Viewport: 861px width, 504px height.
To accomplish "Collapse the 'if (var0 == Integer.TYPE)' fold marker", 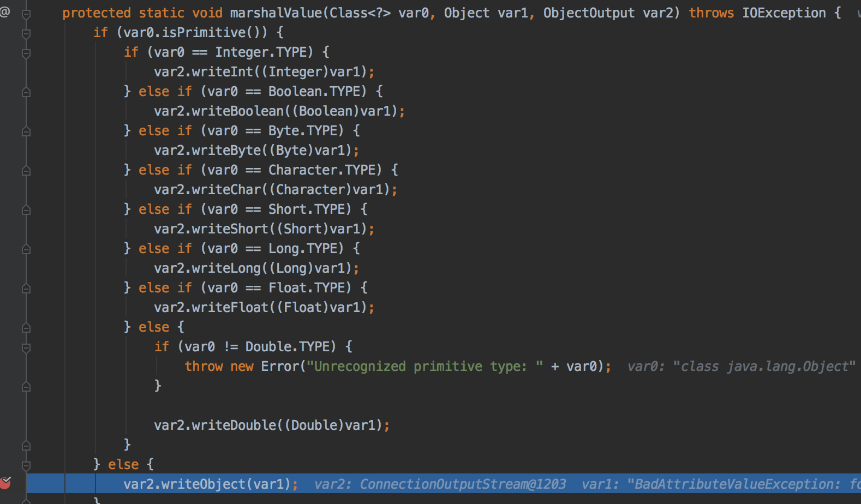I will [x=26, y=53].
